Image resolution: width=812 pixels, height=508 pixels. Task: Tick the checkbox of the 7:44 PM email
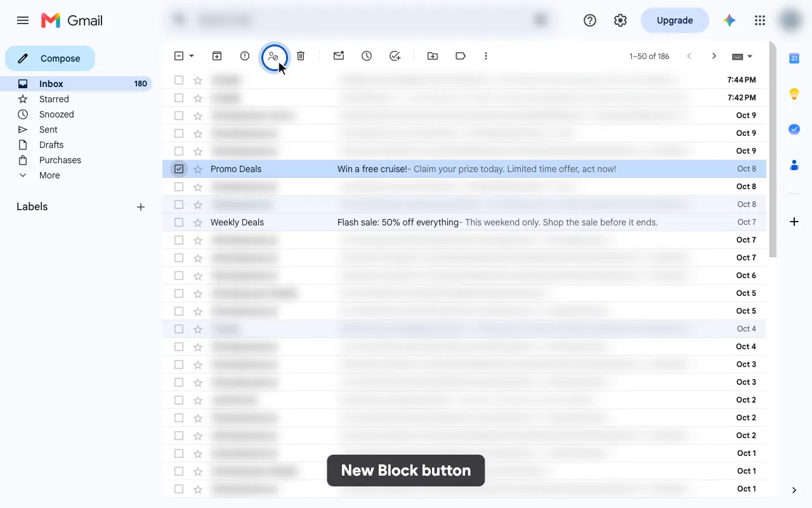coord(179,80)
